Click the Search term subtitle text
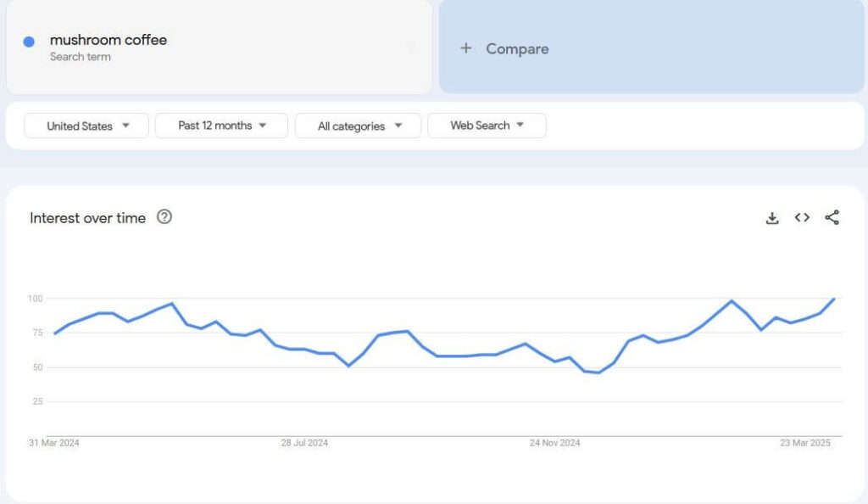 coord(80,57)
